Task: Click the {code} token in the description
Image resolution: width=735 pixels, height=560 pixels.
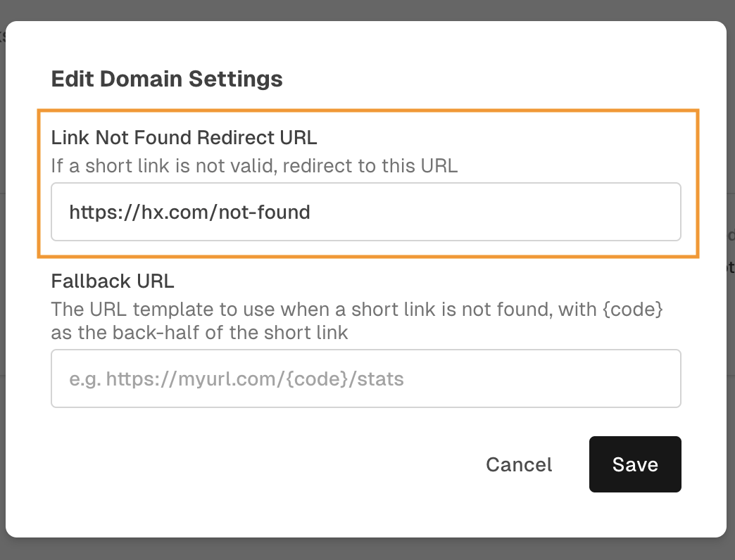Action: coord(633,310)
